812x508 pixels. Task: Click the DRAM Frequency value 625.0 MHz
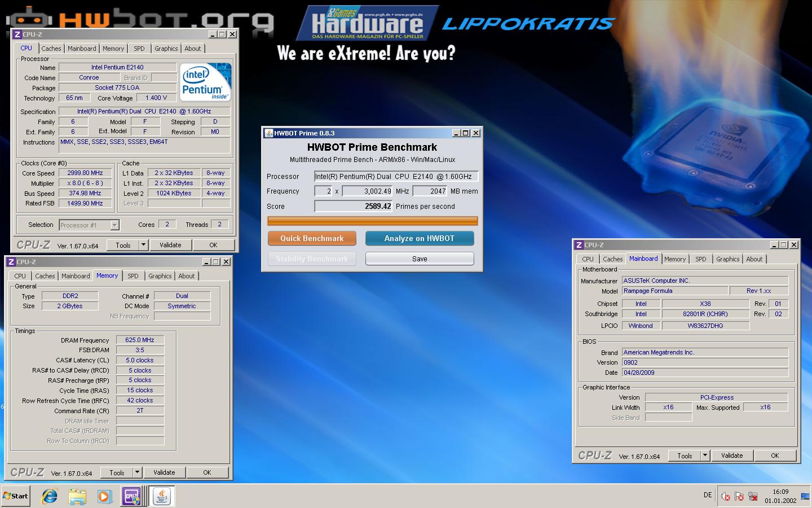click(x=140, y=340)
